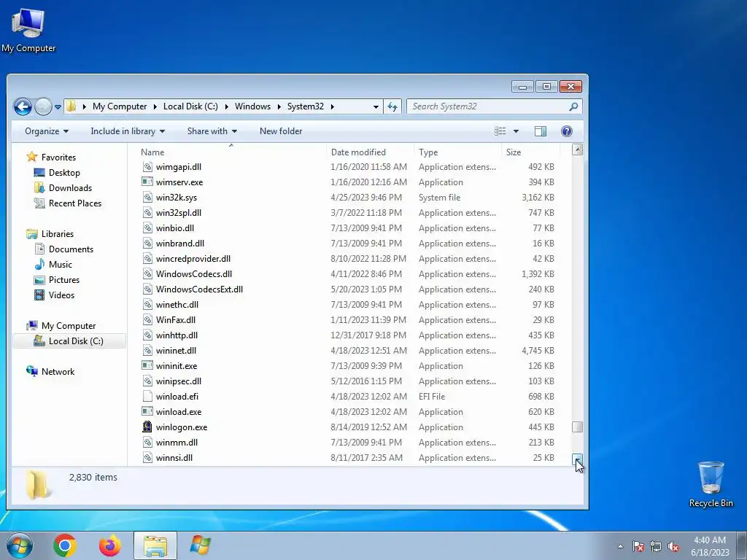
Task: Select the win32k.sys file
Action: tap(177, 197)
